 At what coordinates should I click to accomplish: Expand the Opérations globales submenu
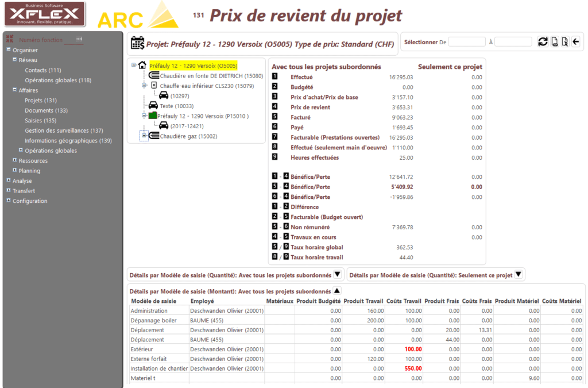(21, 150)
